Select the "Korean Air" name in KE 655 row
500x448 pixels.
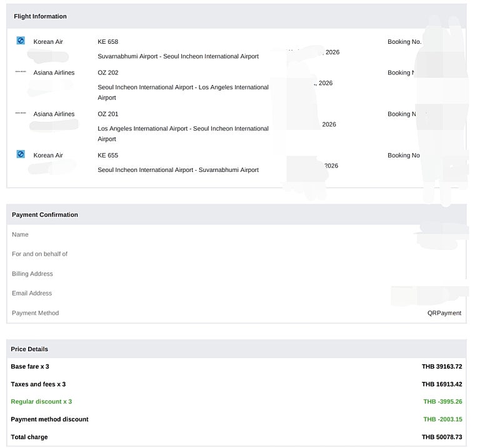pos(48,156)
